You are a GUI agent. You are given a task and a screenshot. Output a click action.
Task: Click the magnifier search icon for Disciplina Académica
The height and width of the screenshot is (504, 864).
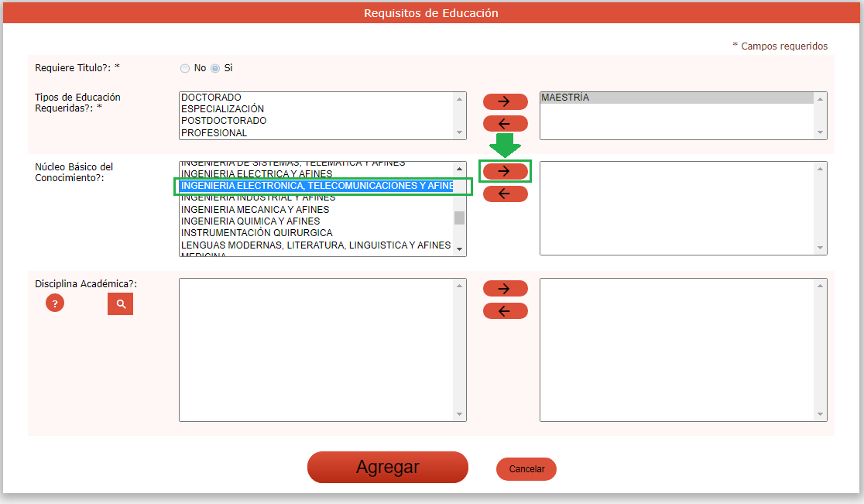(120, 304)
